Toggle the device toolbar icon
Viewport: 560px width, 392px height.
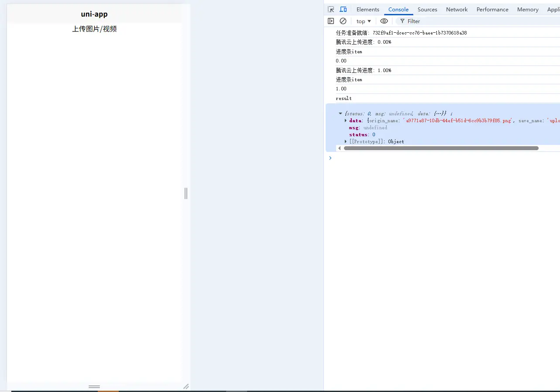coord(343,9)
